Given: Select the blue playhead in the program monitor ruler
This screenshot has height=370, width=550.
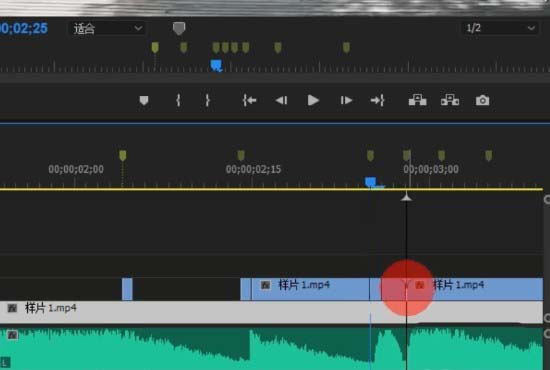Looking at the screenshot, I should [x=216, y=66].
